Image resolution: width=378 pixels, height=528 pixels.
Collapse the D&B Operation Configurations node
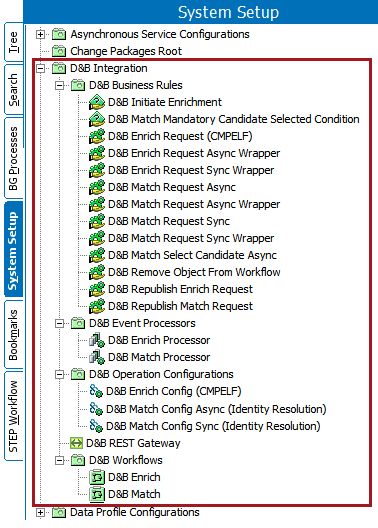click(x=59, y=374)
